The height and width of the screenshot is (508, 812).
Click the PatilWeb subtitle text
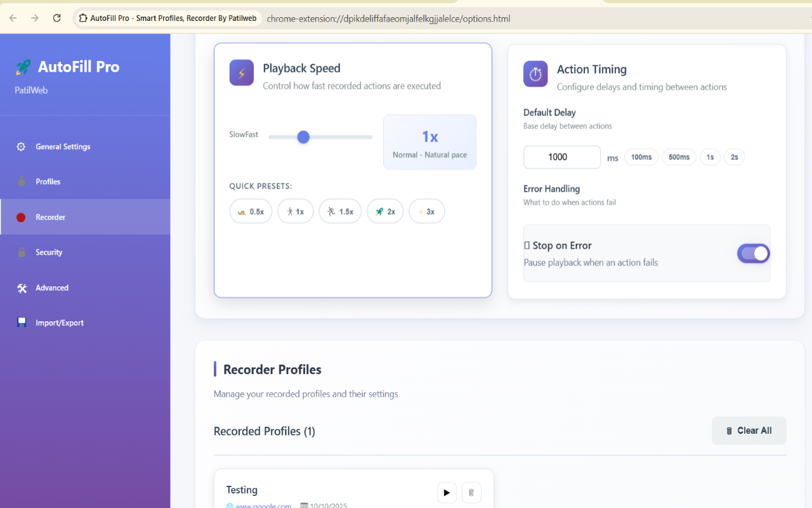31,90
